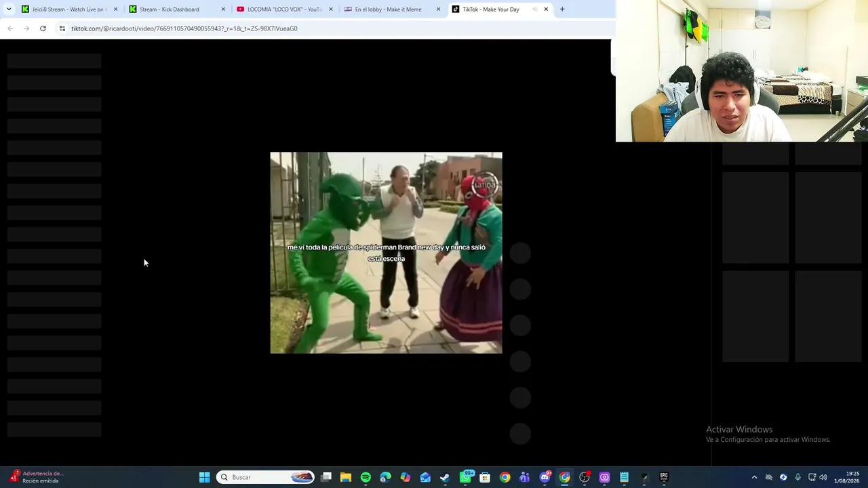Switch to the LOCOMIA "LOCO VOX" YouTube tab

click(x=283, y=9)
